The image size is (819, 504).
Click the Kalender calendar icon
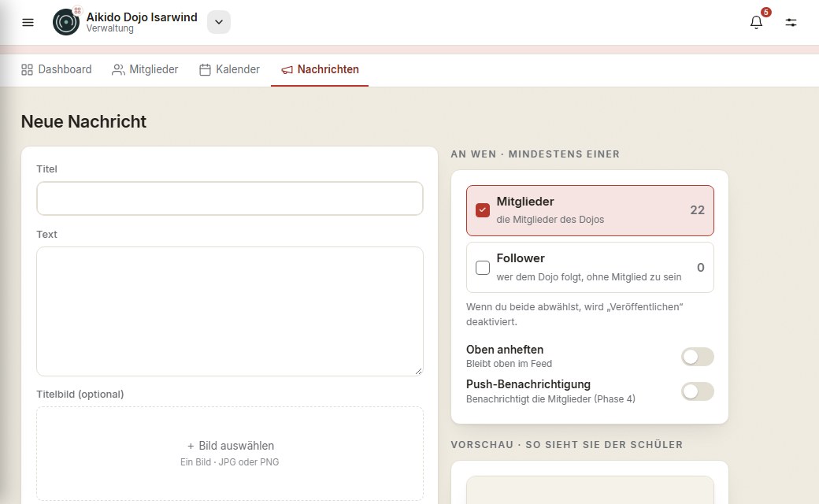point(206,69)
